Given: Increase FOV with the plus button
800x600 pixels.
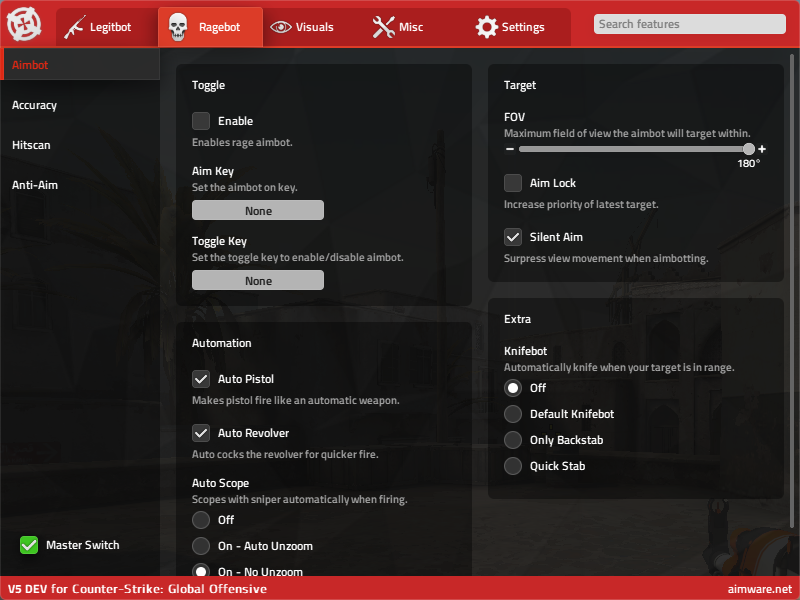Looking at the screenshot, I should tap(762, 149).
